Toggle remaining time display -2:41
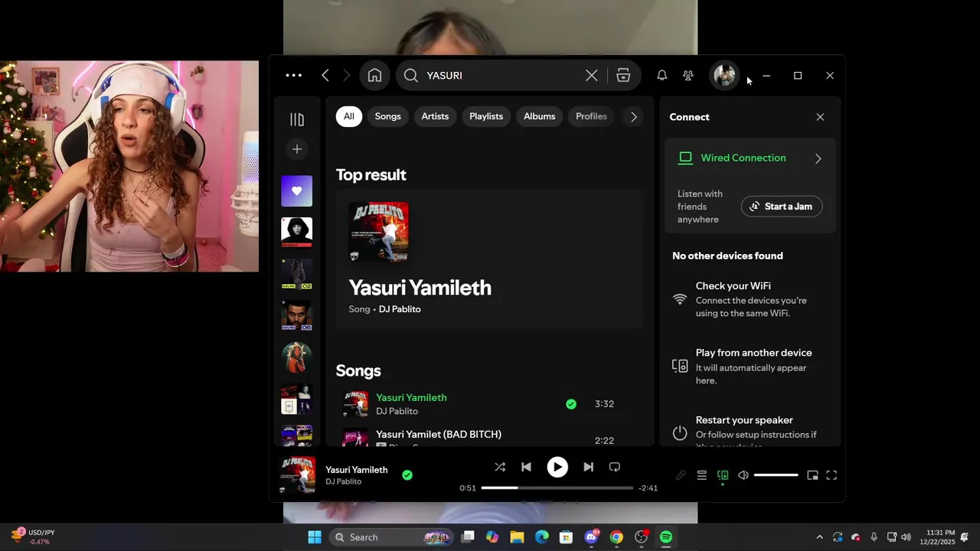The width and height of the screenshot is (980, 551). tap(648, 487)
